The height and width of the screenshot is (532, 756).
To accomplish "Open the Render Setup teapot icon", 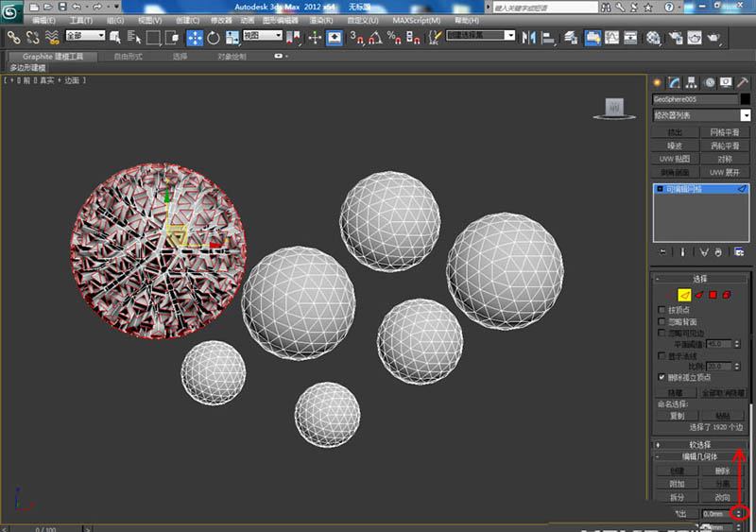I will point(676,38).
